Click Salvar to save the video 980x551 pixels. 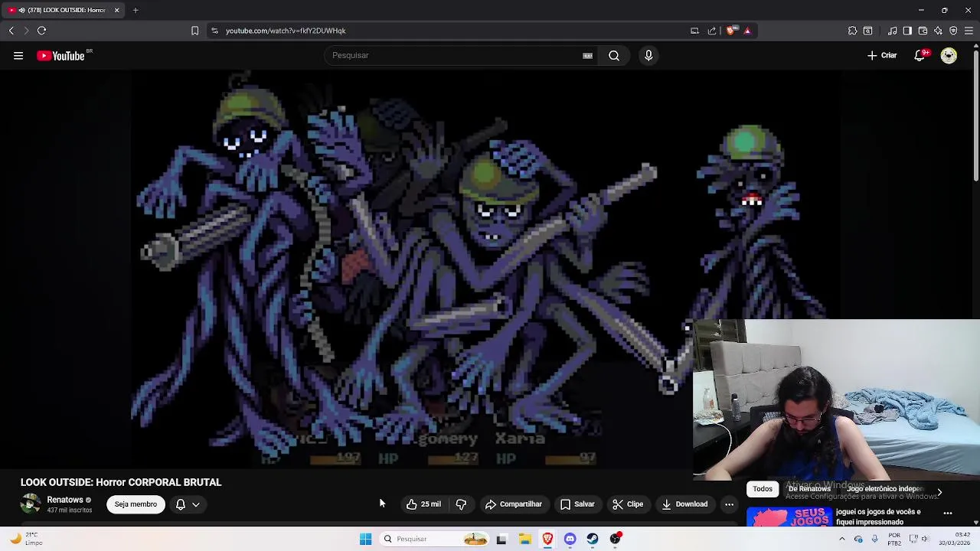[x=577, y=504]
